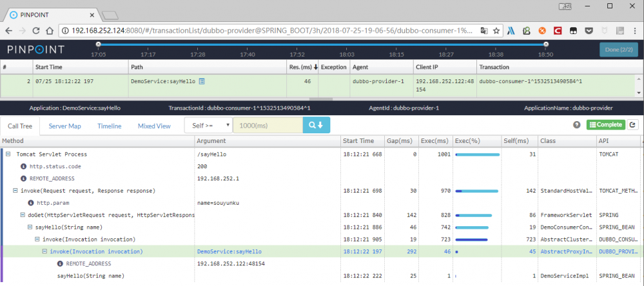Open the browser home page icon
644x286 pixels.
point(49,31)
